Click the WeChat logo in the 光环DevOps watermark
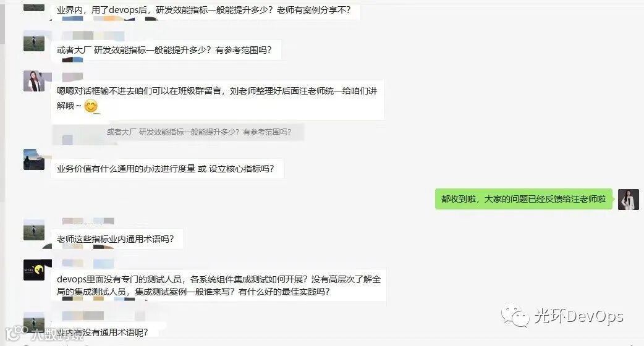This screenshot has width=644, height=346. (x=515, y=316)
